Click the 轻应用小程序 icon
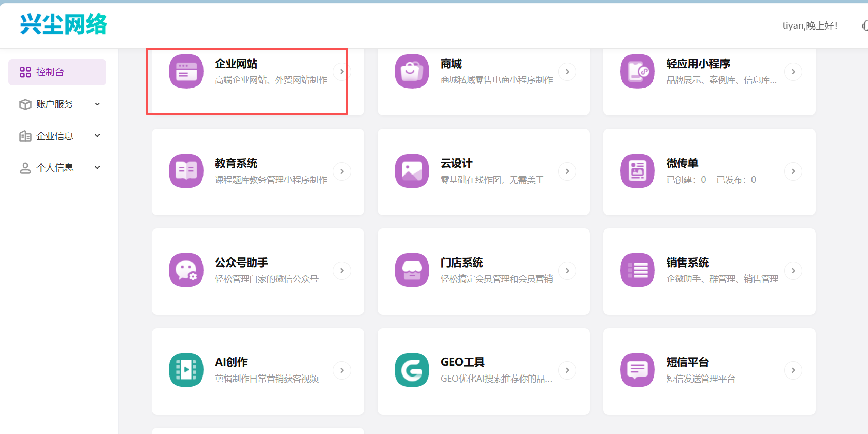Image resolution: width=868 pixels, height=434 pixels. (638, 71)
